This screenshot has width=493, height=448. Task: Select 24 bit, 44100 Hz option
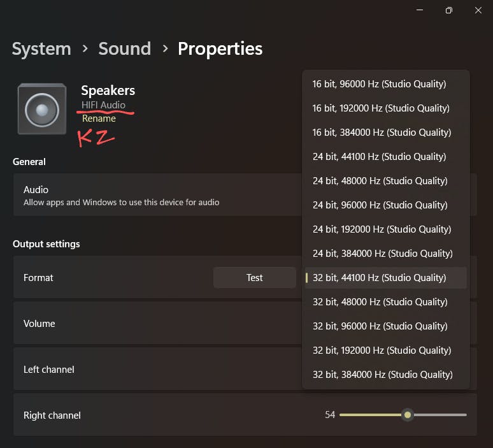tap(379, 157)
